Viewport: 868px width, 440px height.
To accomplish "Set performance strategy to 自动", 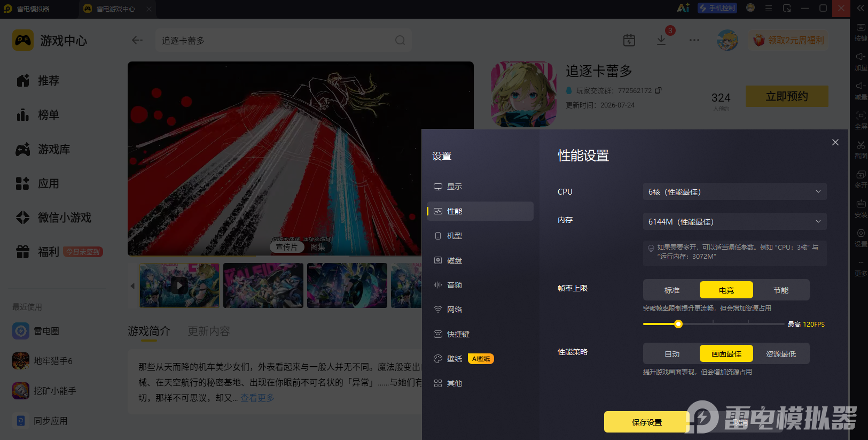I will pyautogui.click(x=672, y=353).
